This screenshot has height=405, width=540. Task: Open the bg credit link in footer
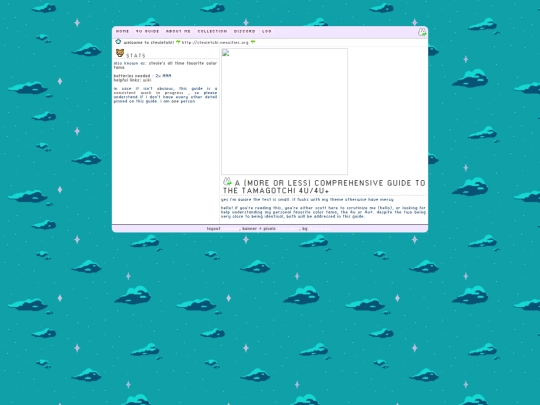click(x=320, y=229)
